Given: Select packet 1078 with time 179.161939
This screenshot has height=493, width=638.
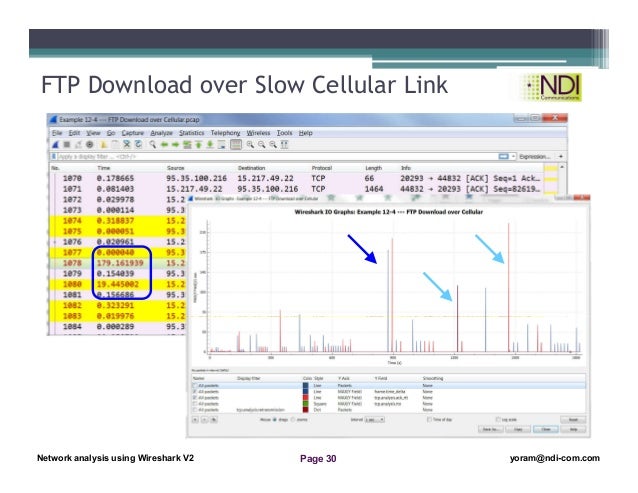Looking at the screenshot, I should (x=118, y=263).
